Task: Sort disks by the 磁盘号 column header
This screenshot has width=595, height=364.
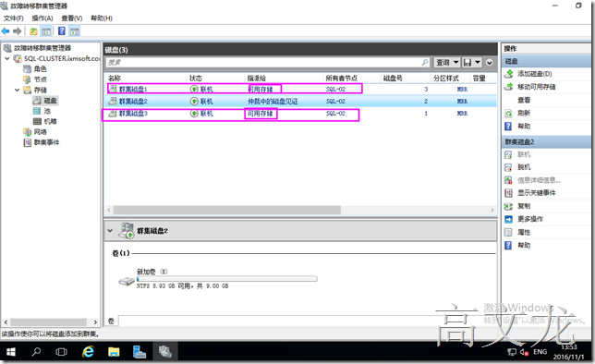Action: pyautogui.click(x=393, y=79)
